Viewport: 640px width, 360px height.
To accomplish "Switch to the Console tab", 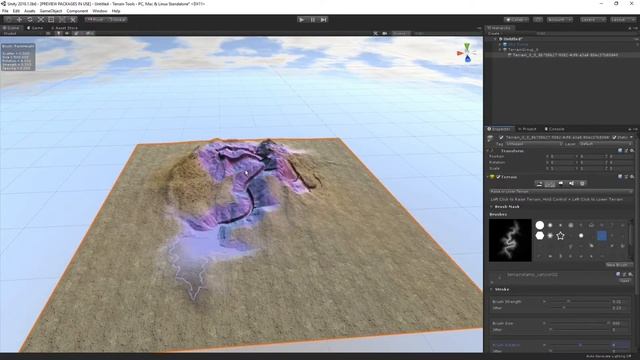I will pos(555,129).
